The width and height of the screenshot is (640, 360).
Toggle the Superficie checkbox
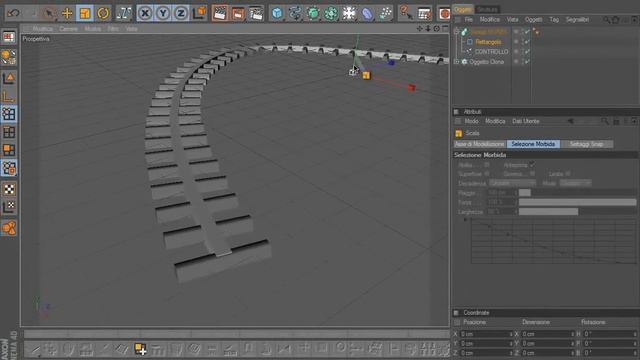click(x=487, y=174)
